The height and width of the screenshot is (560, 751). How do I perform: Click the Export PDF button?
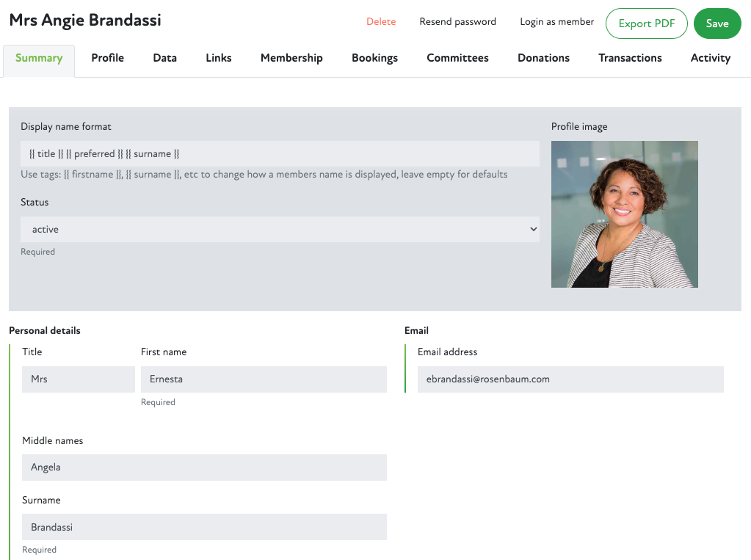point(646,23)
